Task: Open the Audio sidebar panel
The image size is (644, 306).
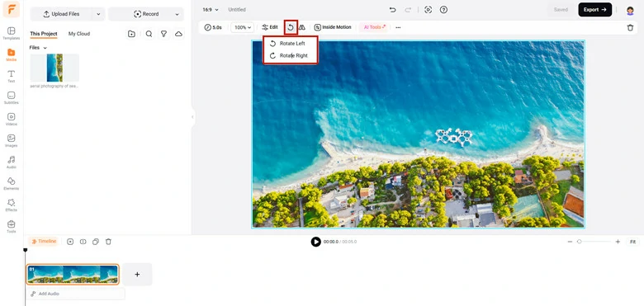Action: (x=11, y=162)
